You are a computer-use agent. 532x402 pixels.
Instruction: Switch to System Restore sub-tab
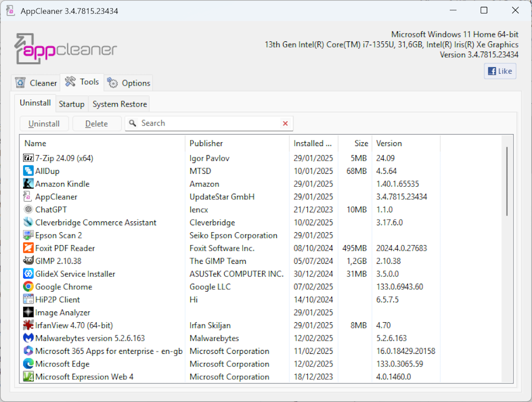click(119, 104)
